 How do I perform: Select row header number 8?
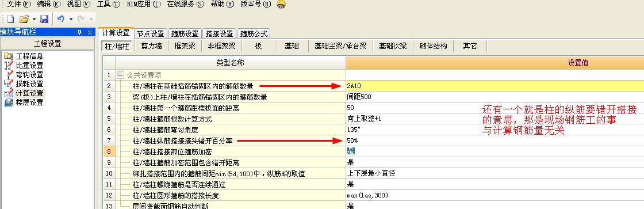click(x=109, y=151)
